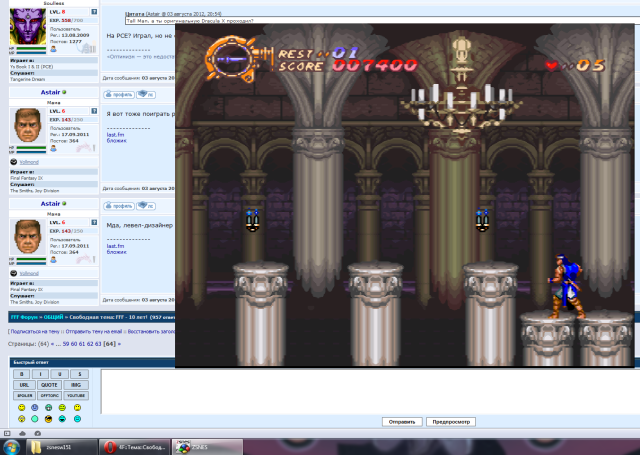Open the profile button on Astair's first post
The height and width of the screenshot is (455, 640).
tap(119, 95)
